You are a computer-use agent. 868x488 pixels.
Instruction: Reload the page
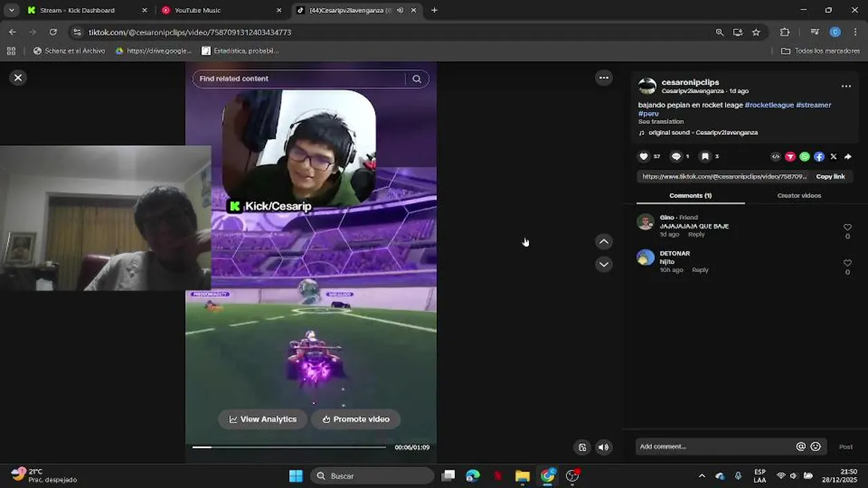[x=53, y=32]
